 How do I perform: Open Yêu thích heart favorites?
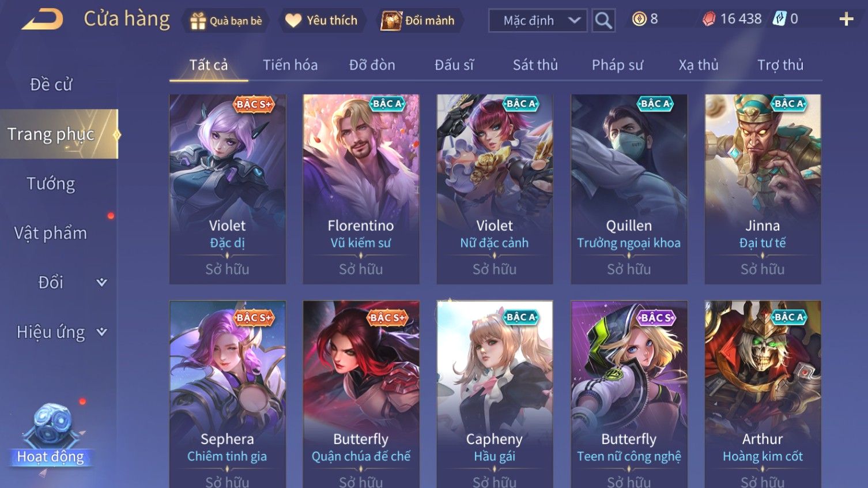(293, 21)
